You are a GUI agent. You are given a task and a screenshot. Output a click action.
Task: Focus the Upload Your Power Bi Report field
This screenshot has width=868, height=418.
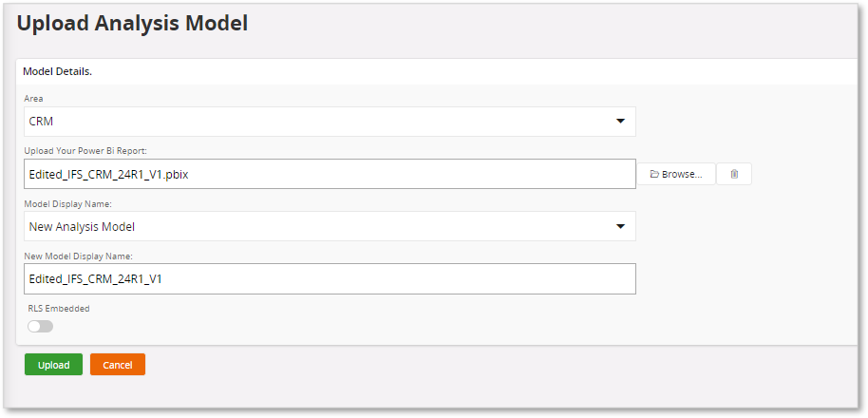tap(330, 174)
